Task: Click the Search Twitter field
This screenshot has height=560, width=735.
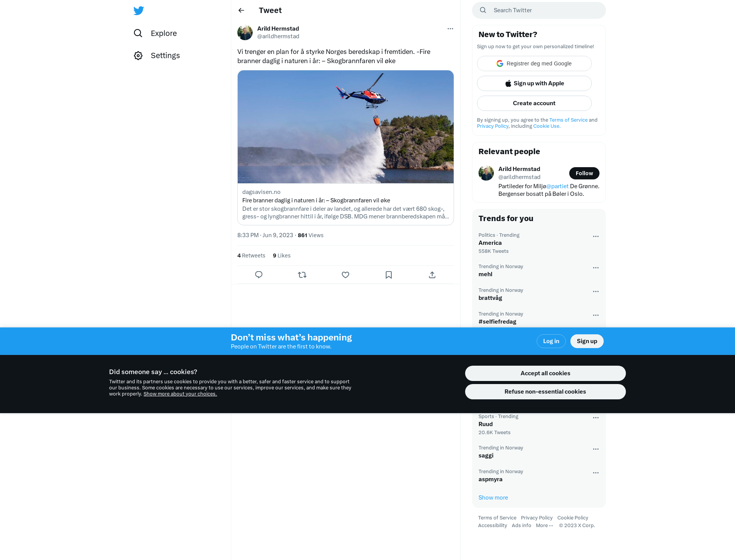Action: (x=539, y=10)
